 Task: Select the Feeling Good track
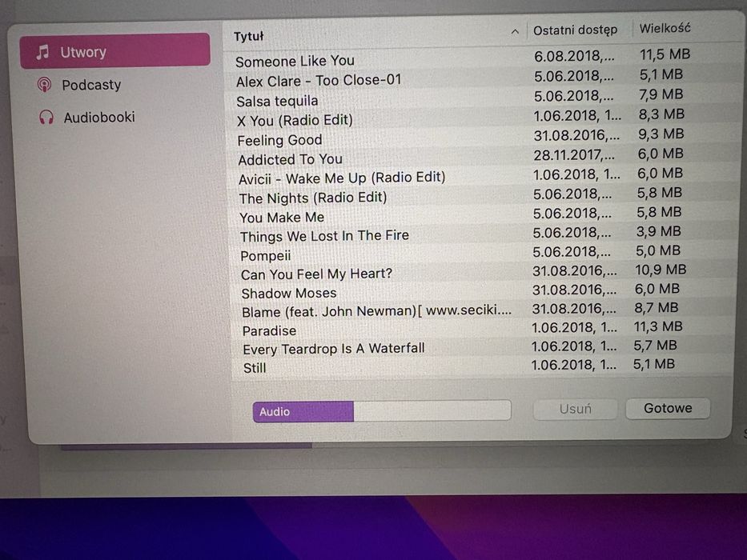coord(481,138)
